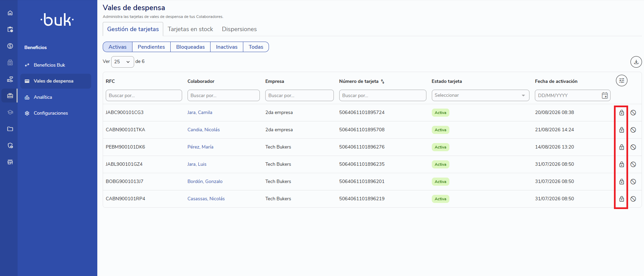This screenshot has height=276, width=644.
Task: Lock card of Jara, Luis
Action: (x=621, y=164)
